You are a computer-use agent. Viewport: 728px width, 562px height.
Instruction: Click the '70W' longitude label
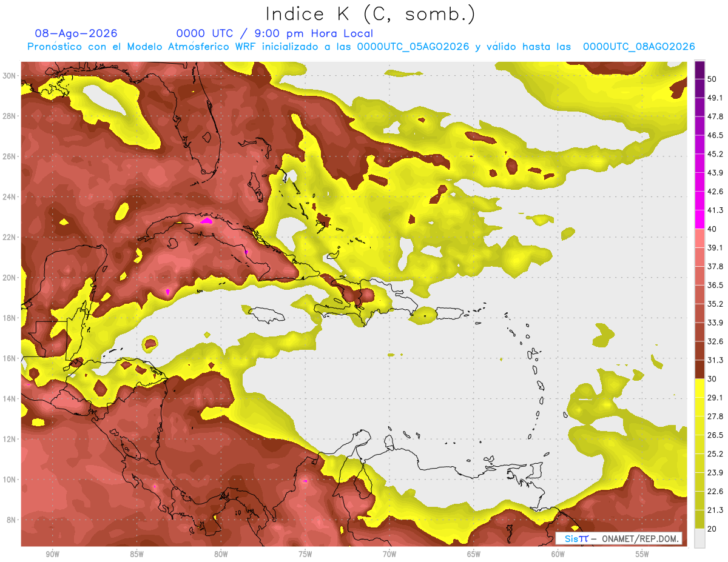[389, 554]
